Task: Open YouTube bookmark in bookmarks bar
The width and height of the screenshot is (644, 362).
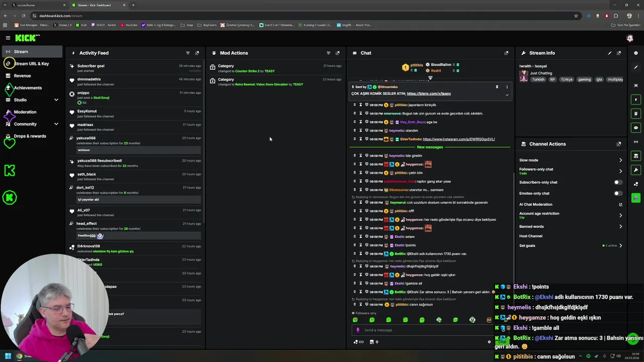Action: [x=129, y=25]
